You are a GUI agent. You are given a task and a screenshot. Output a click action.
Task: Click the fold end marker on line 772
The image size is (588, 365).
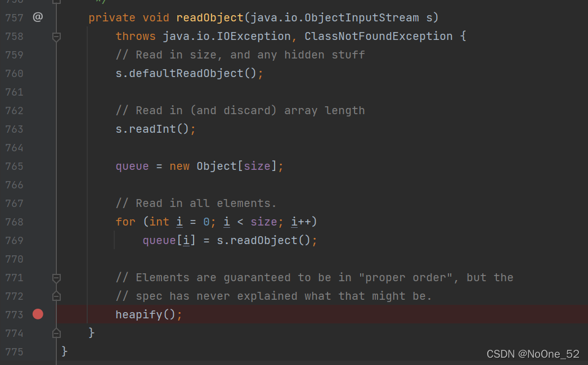click(56, 296)
